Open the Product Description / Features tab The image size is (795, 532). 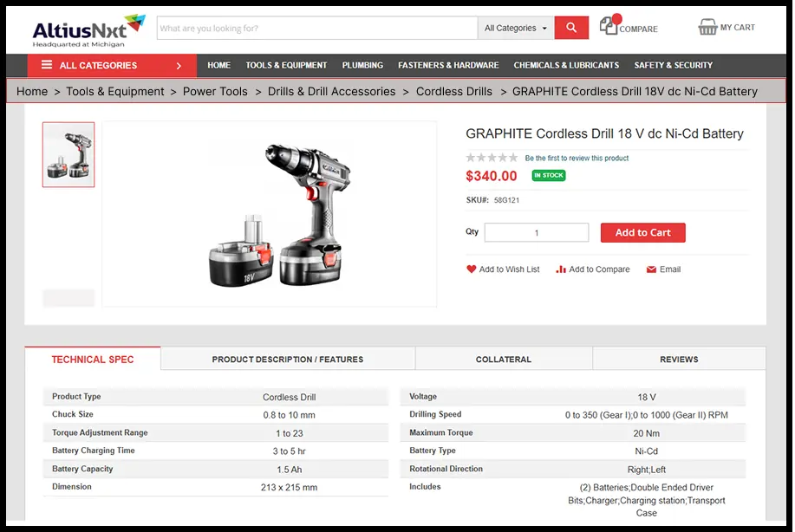tap(287, 359)
